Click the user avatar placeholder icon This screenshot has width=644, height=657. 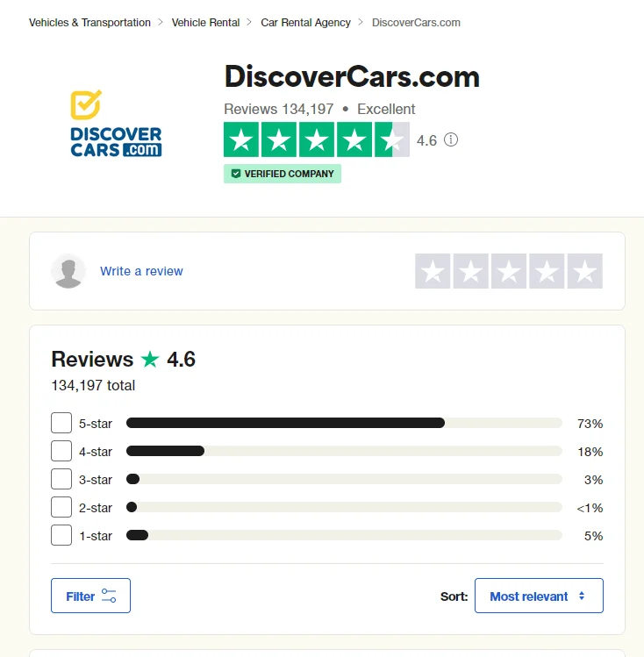[x=68, y=271]
